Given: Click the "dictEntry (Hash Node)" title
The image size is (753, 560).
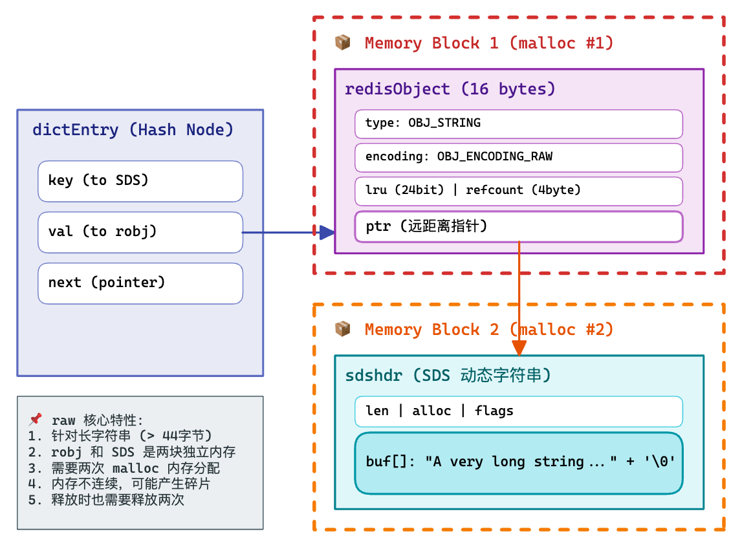Looking at the screenshot, I should coord(133,130).
